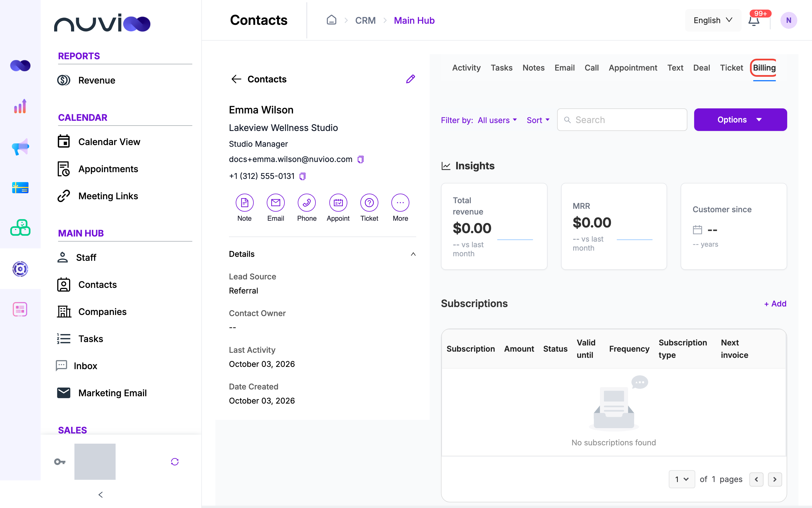
Task: Click the Appoint action icon
Action: pyautogui.click(x=338, y=203)
